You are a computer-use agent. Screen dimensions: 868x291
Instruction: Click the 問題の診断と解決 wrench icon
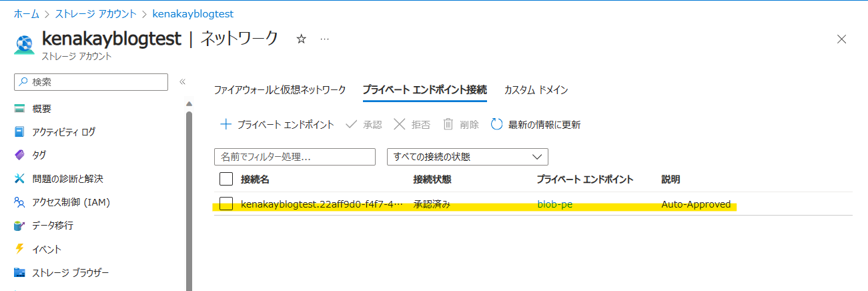[19, 179]
